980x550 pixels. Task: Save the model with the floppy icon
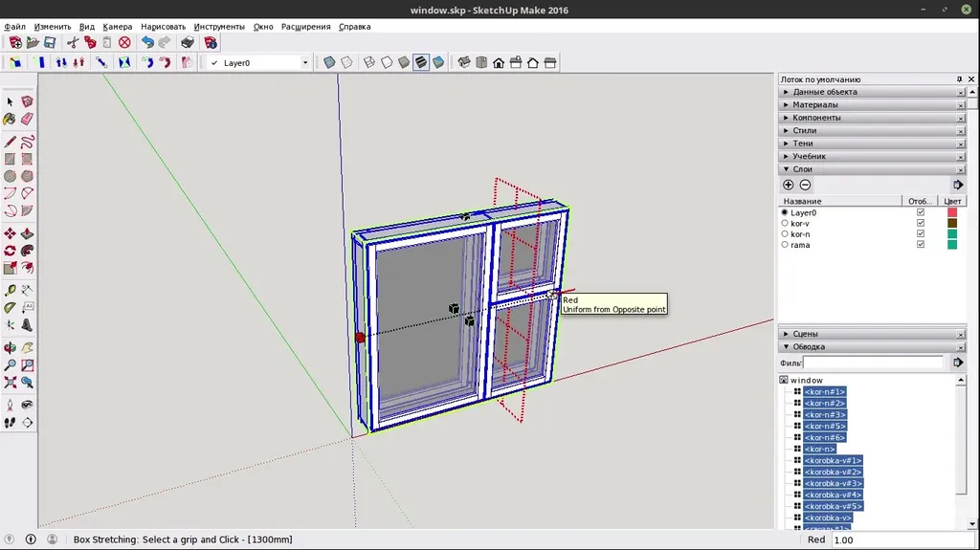(50, 42)
